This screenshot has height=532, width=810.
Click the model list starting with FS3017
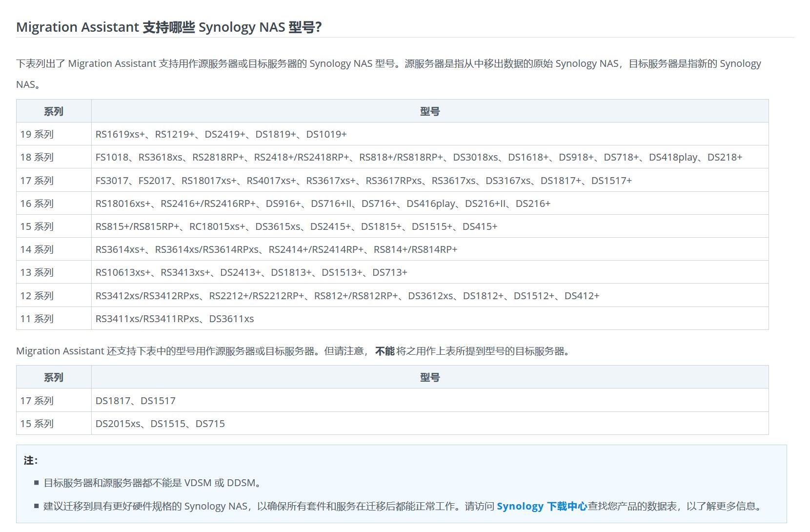430,181
